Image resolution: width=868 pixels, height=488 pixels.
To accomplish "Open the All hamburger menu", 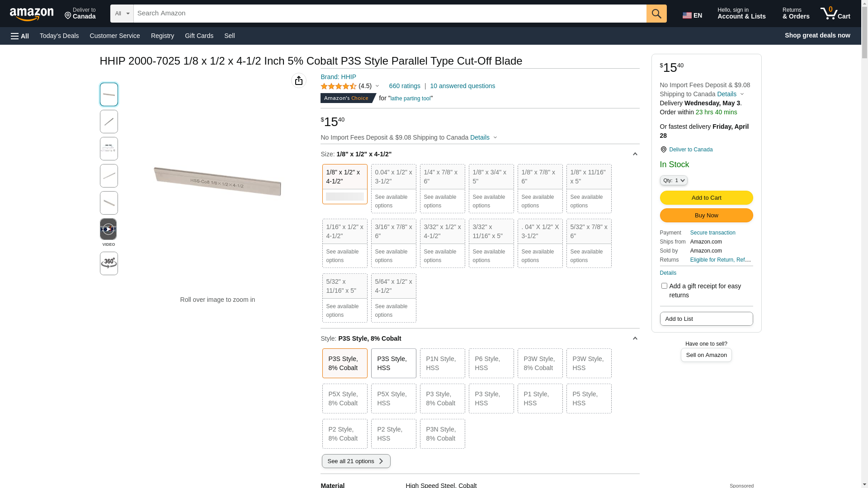I will pos(20,36).
